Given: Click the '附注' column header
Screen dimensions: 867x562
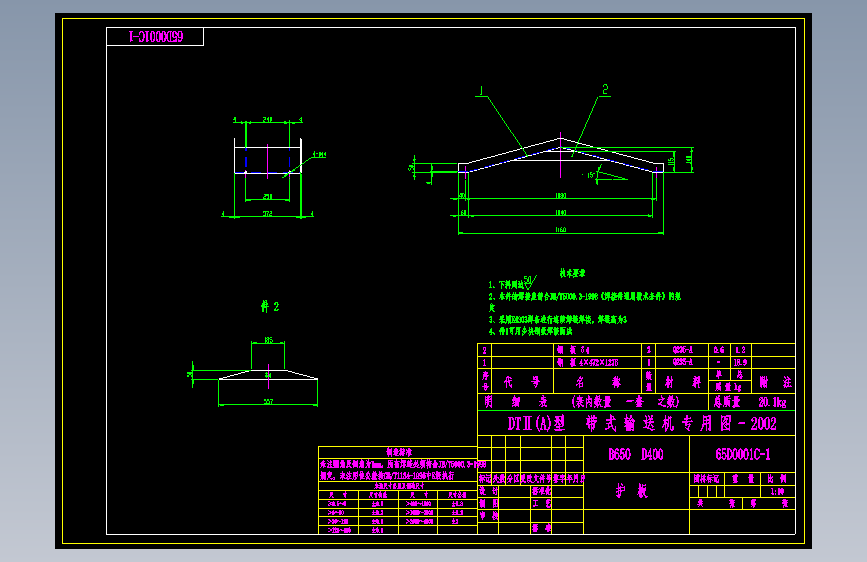Looking at the screenshot, I should pyautogui.click(x=775, y=382).
